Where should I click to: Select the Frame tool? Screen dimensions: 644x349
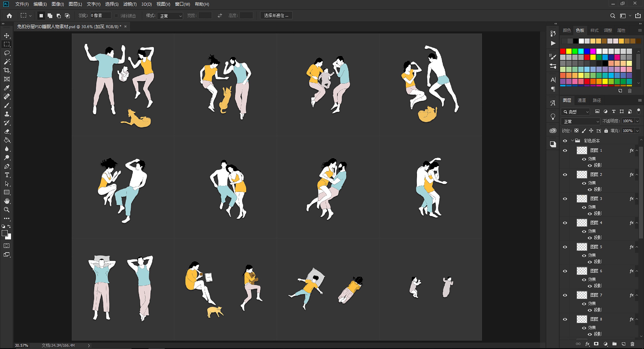pos(7,79)
